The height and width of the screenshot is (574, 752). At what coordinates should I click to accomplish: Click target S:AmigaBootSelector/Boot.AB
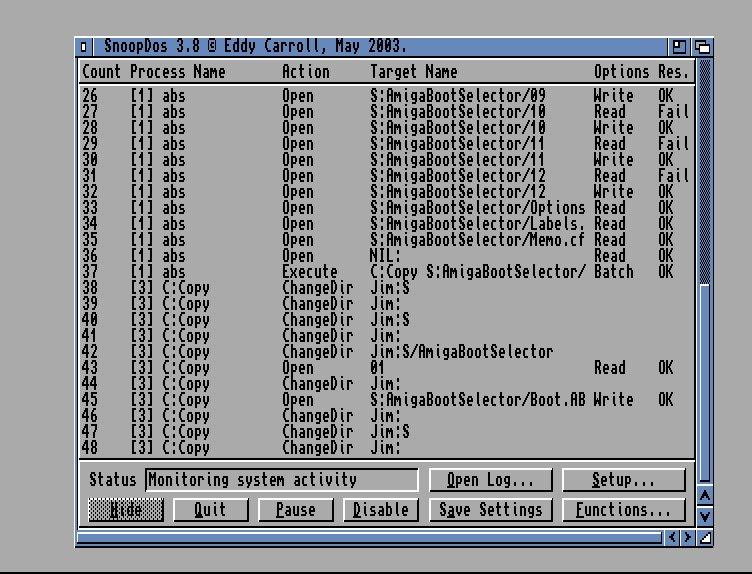coord(478,400)
